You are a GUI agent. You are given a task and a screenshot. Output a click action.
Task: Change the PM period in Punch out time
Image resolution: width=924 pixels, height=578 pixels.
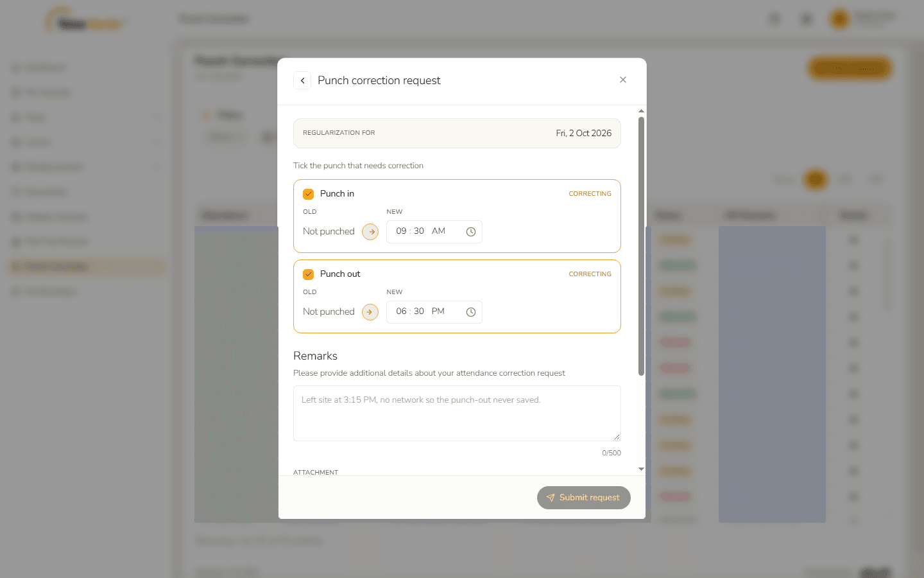[x=438, y=311]
